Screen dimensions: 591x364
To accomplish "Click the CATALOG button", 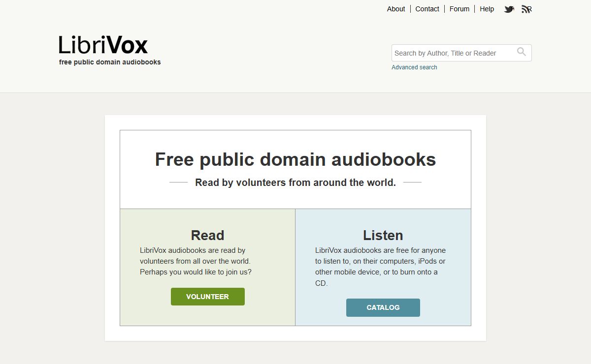I will pos(383,307).
